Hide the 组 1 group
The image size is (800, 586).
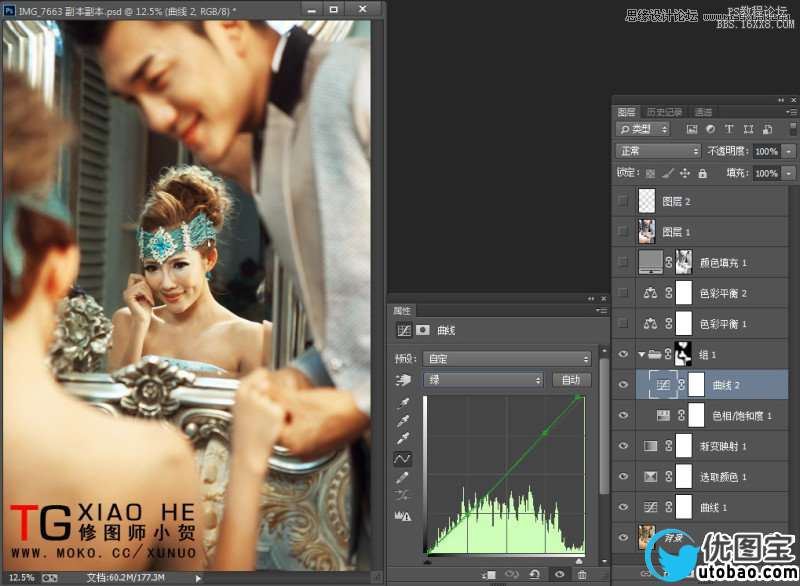(x=623, y=354)
